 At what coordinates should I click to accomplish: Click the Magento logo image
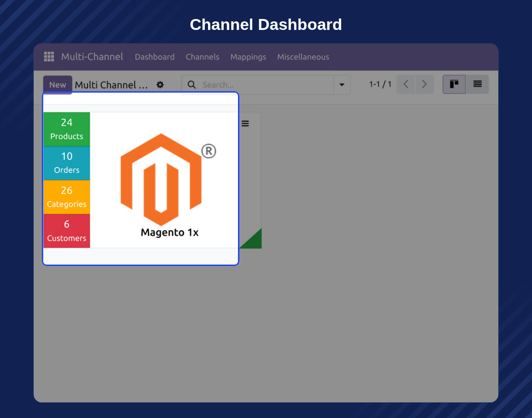point(168,179)
